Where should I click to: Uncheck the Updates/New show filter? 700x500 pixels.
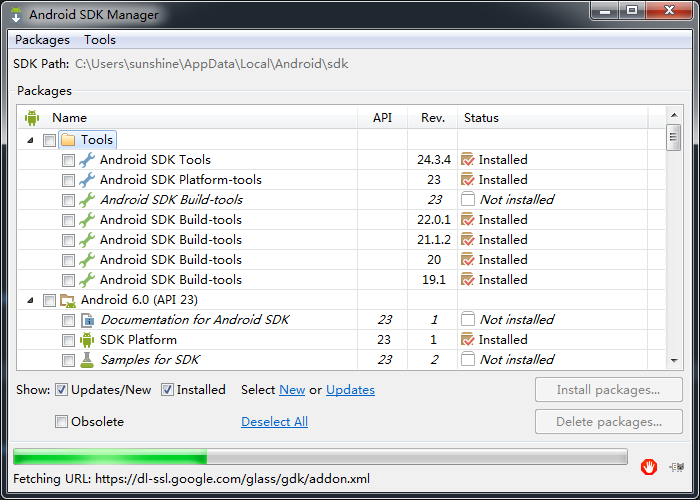coord(61,390)
